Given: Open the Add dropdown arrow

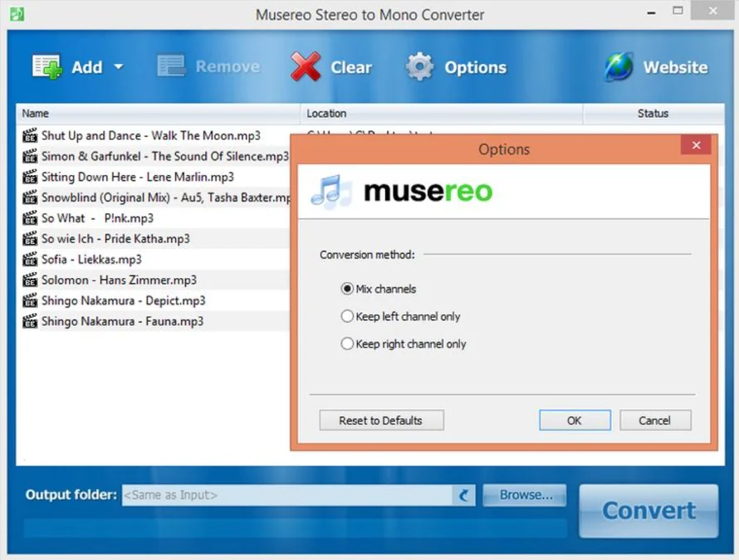Looking at the screenshot, I should pyautogui.click(x=118, y=67).
